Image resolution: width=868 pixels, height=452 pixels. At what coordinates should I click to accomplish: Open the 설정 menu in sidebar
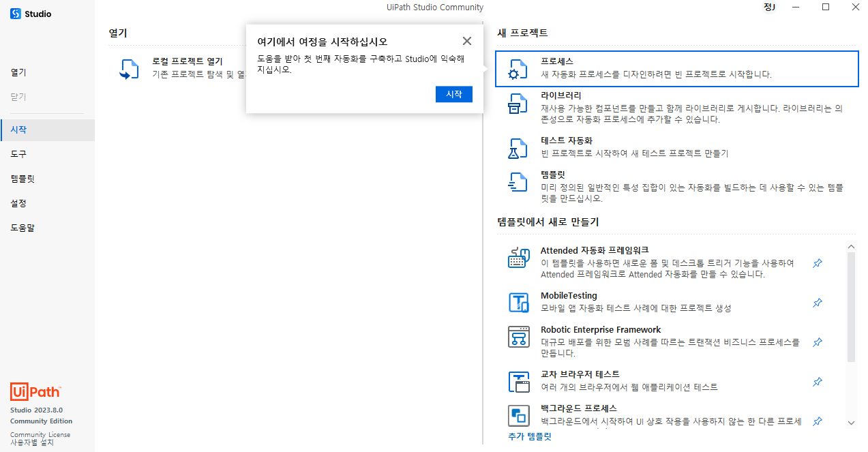[x=18, y=203]
